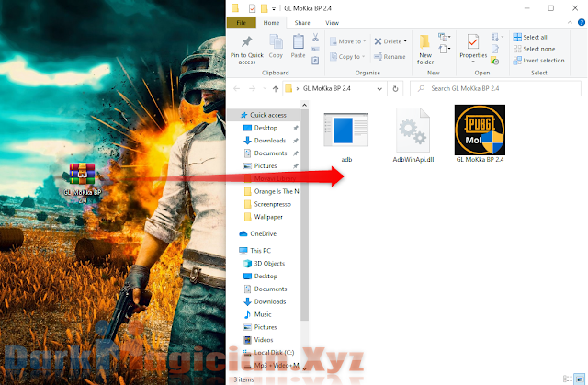Click Select none in ribbon
This screenshot has width=588, height=385.
pyautogui.click(x=535, y=49)
